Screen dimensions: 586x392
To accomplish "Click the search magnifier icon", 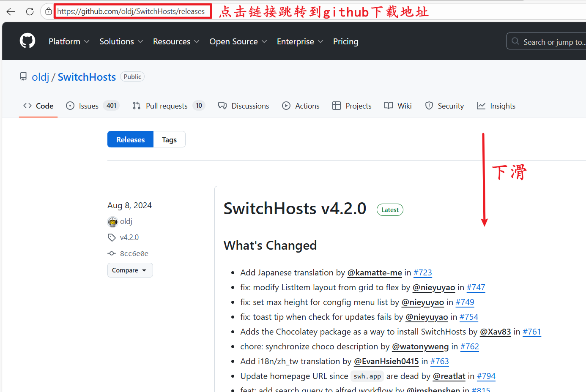I will coord(515,41).
